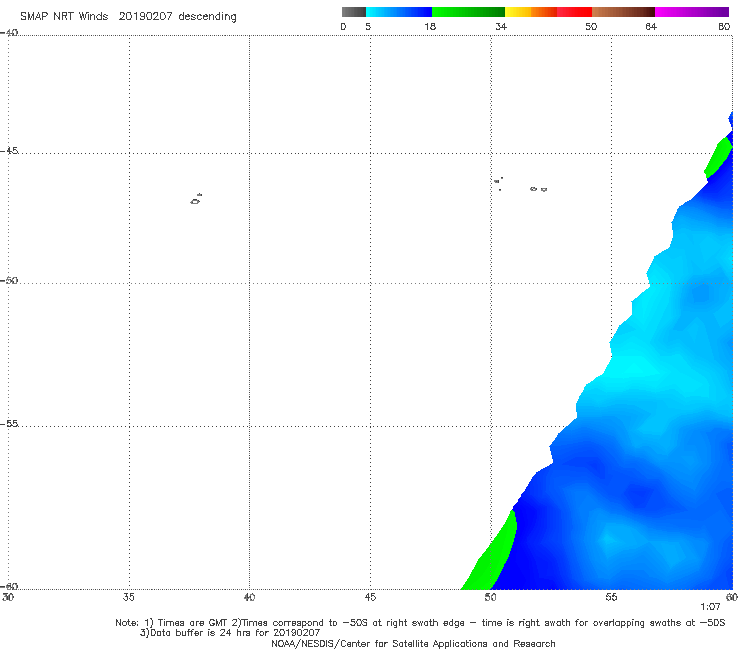Click longitude axis label '45' at bottom
The image size is (740, 650).
pyautogui.click(x=370, y=597)
